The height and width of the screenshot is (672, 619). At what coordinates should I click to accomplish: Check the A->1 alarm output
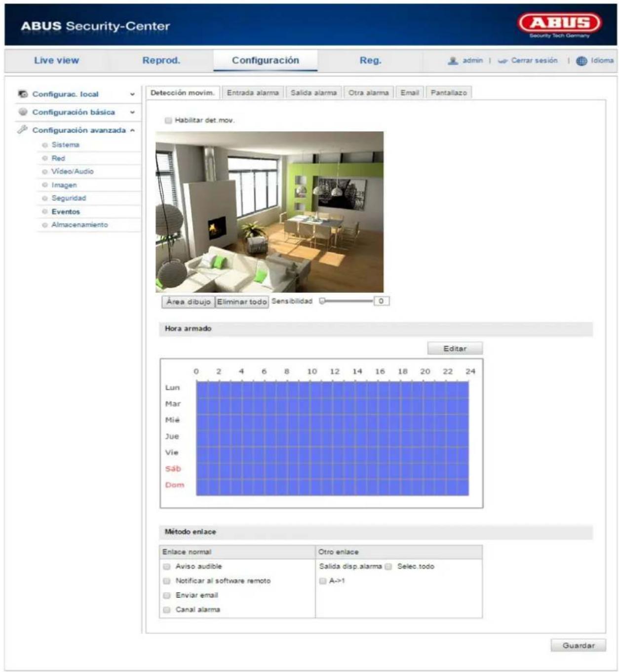323,581
